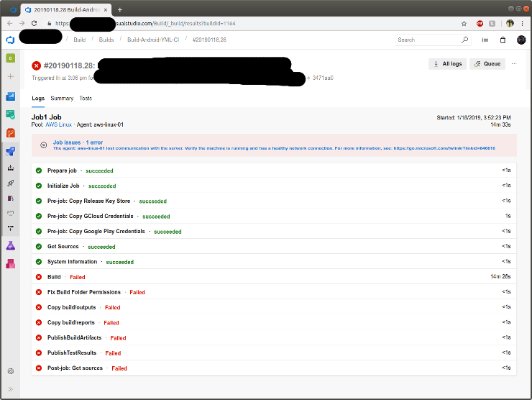Open the user profile avatar in header
The height and width of the screenshot is (400, 532).
521,40
